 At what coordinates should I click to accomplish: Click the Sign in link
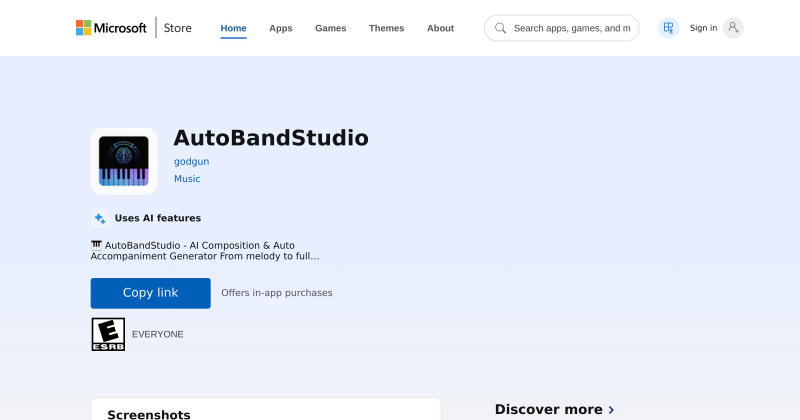tap(703, 28)
